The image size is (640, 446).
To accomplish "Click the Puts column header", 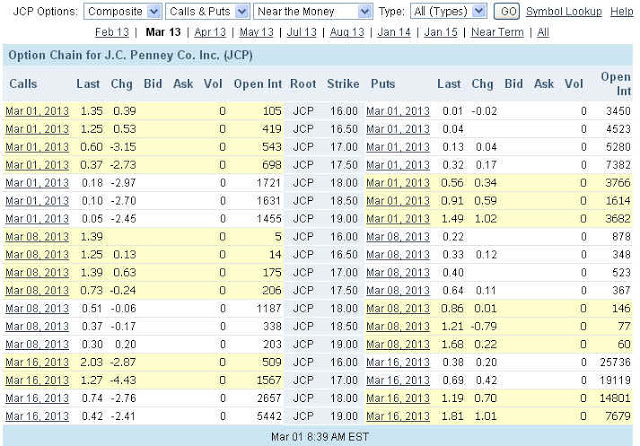I will point(383,84).
